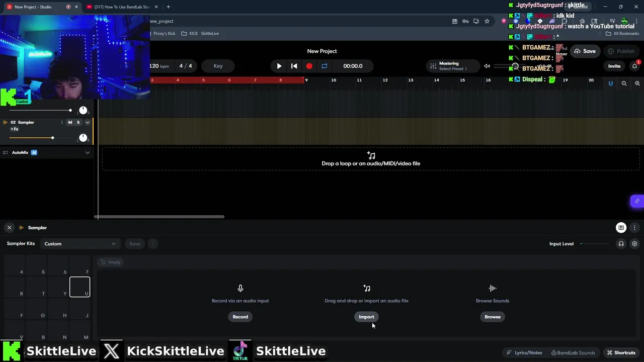The height and width of the screenshot is (362, 644).
Task: Click the master volume speaker icon
Action: [x=487, y=66]
